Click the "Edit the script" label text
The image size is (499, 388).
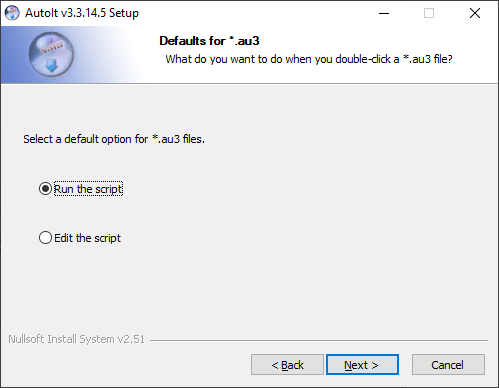[87, 238]
